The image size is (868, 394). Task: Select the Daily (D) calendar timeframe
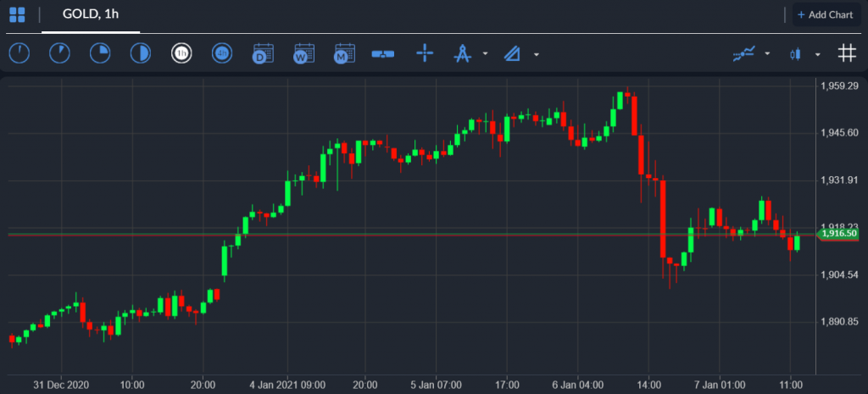coord(263,53)
